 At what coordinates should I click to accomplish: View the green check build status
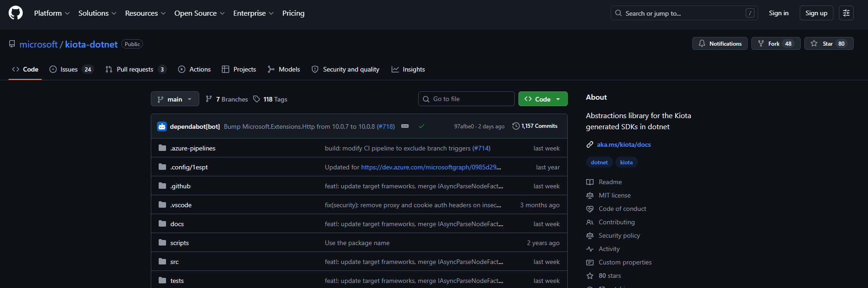coord(422,126)
